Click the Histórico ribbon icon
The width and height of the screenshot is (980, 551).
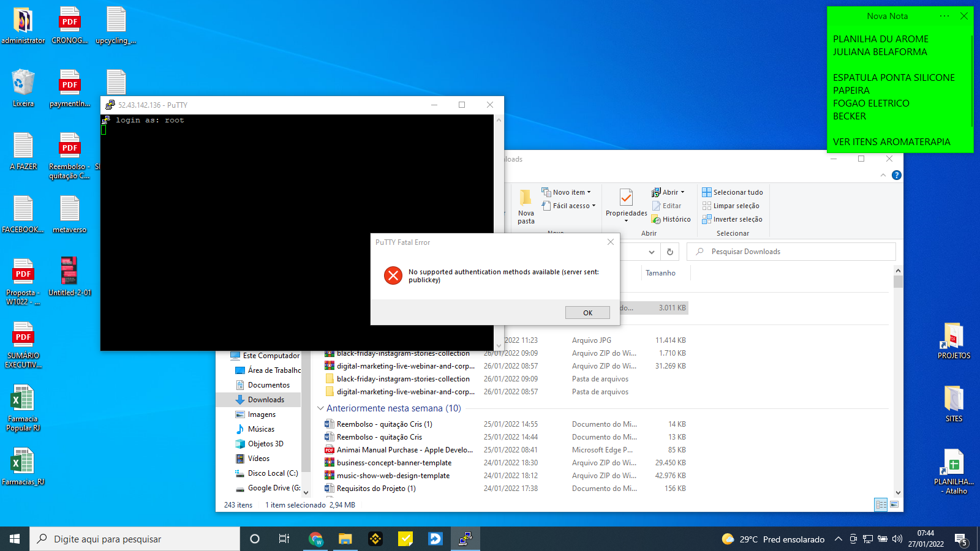[671, 219]
